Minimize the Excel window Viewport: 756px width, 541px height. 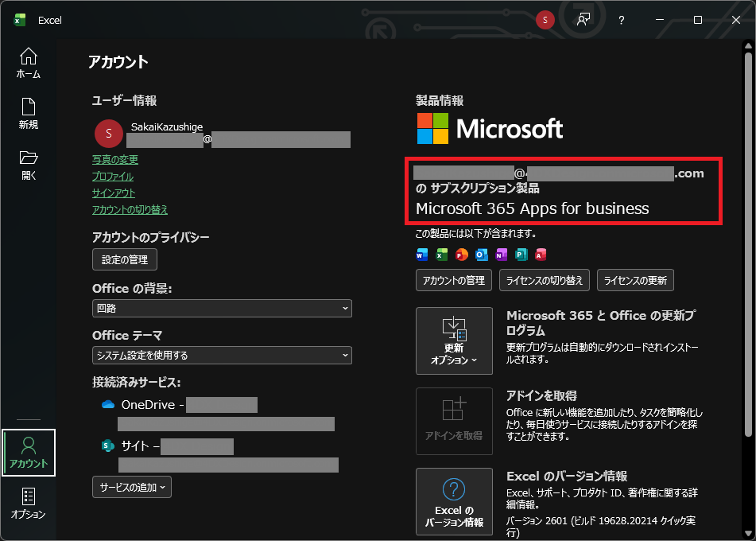coord(660,20)
